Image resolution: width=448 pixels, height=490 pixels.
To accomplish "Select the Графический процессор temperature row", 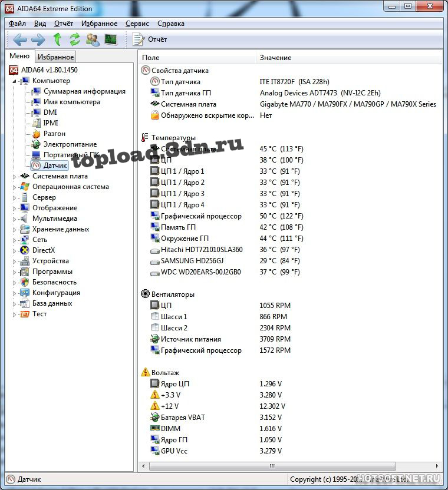I will point(201,216).
